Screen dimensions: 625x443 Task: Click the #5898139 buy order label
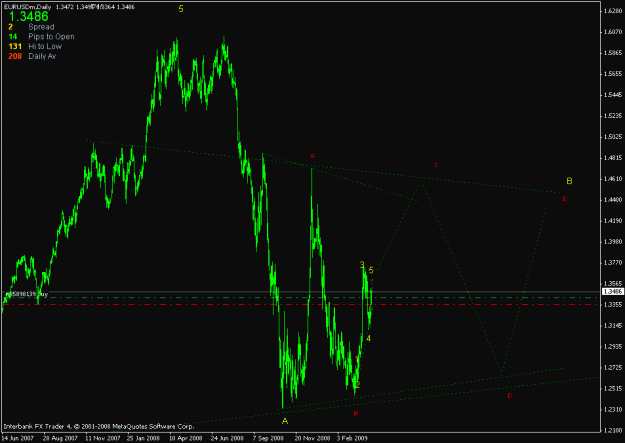pos(26,294)
